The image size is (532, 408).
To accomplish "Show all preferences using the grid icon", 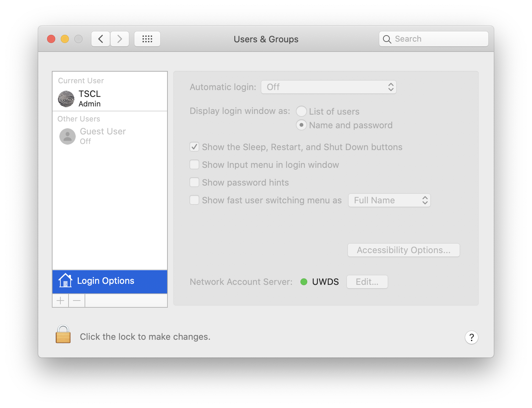I will (x=147, y=39).
